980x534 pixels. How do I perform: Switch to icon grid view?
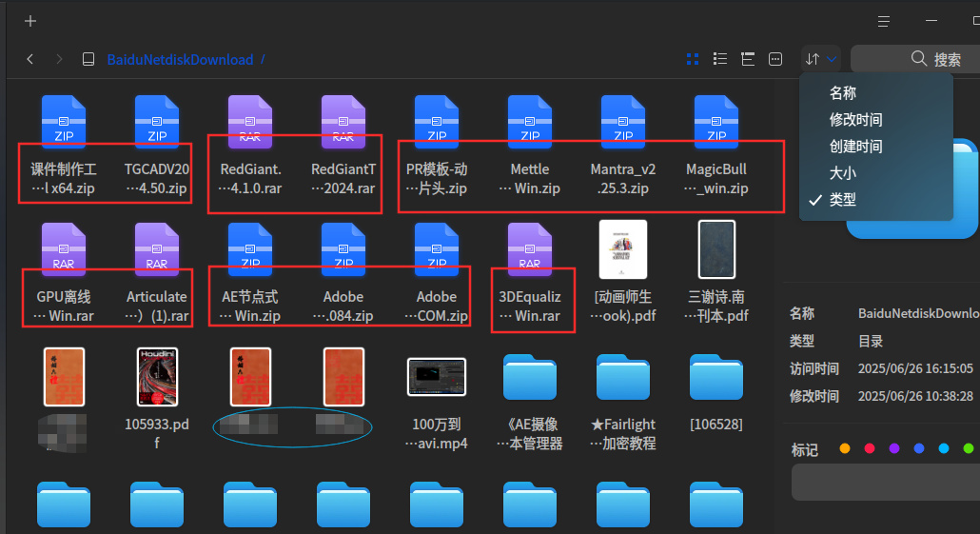tap(693, 59)
